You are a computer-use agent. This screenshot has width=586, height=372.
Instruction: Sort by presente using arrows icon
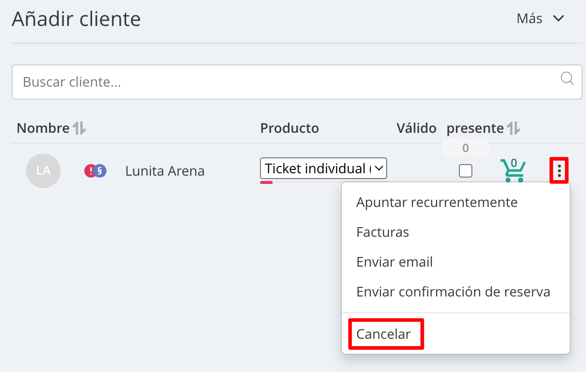pos(513,128)
